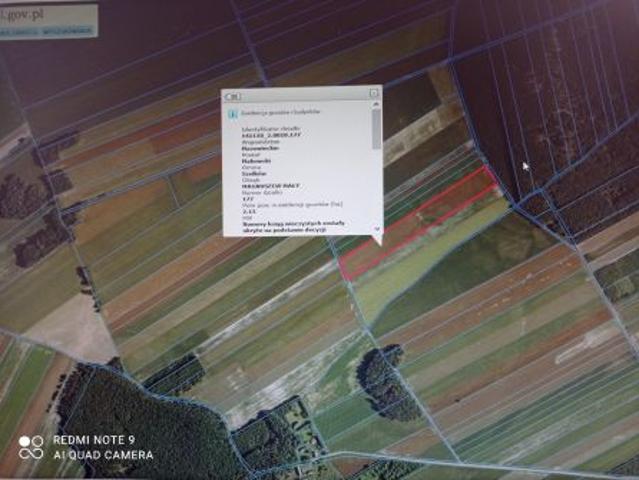The height and width of the screenshot is (480, 639).
Task: Click the popup scrollbar down arrow
Action: (x=377, y=229)
